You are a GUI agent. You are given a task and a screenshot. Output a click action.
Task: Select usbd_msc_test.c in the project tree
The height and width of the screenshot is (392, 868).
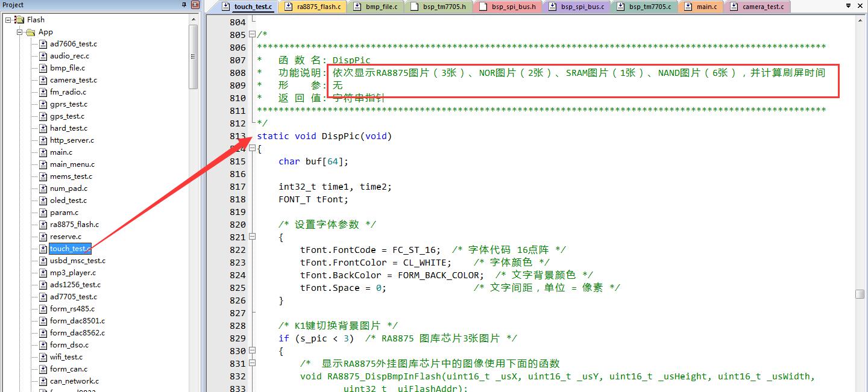coord(77,261)
